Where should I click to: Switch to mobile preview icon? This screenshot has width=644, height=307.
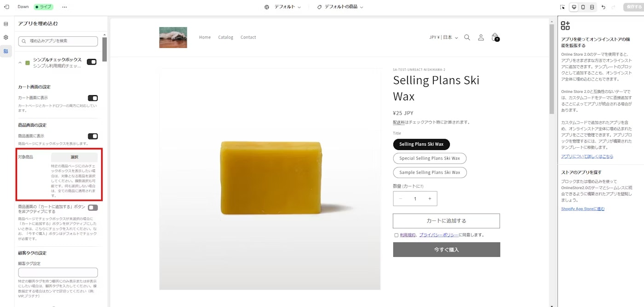pos(582,7)
